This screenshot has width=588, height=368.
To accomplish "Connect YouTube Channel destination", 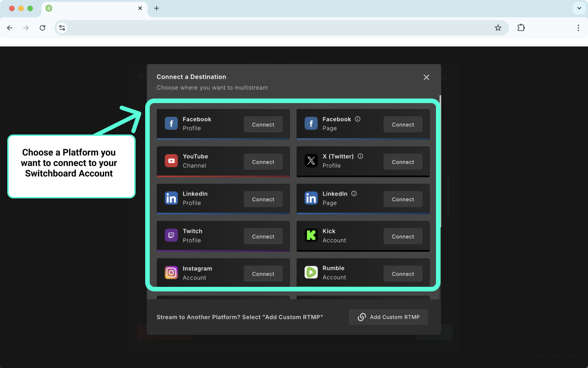I will pos(263,162).
